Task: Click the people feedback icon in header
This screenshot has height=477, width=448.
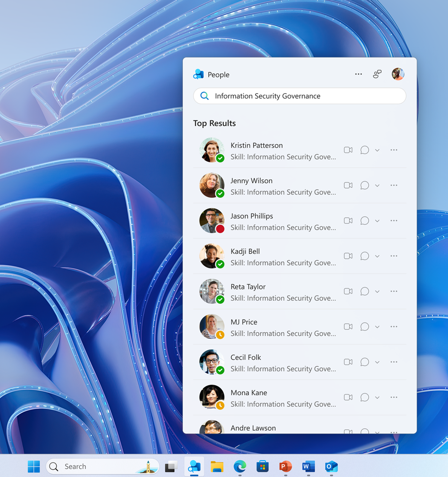Action: 377,74
